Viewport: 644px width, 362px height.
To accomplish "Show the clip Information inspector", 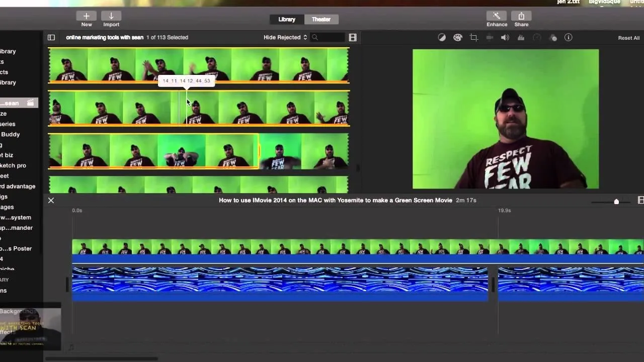I will tap(569, 38).
